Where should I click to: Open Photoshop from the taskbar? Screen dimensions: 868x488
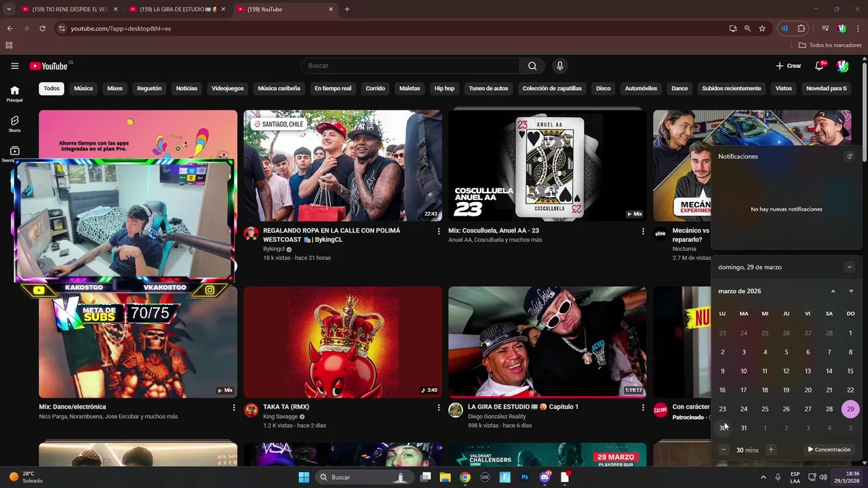pos(525,477)
